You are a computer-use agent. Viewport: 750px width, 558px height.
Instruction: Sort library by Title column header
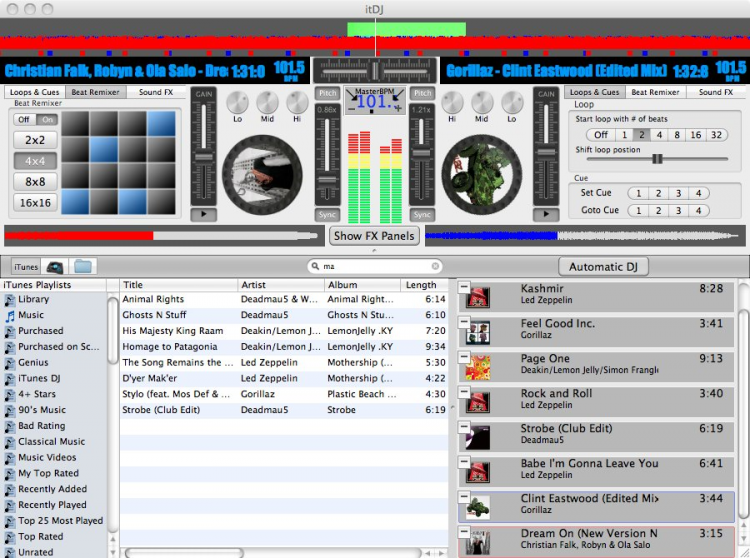click(178, 285)
